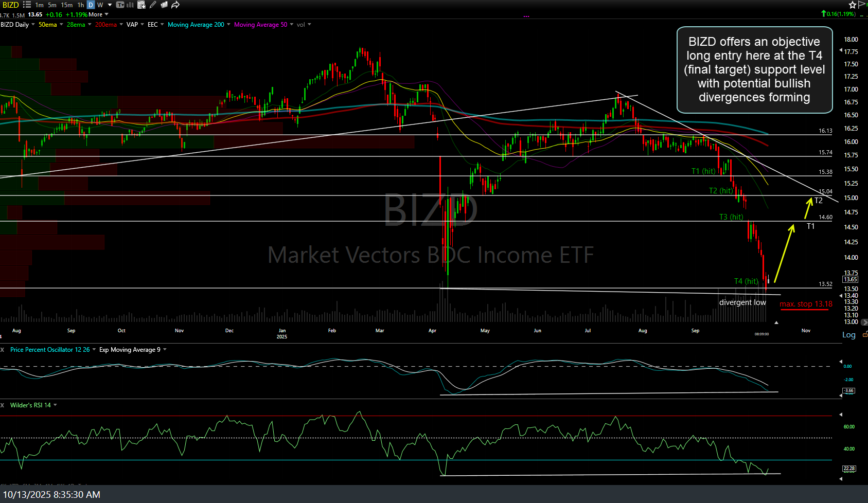Select the pencil drawing tool

pos(153,5)
